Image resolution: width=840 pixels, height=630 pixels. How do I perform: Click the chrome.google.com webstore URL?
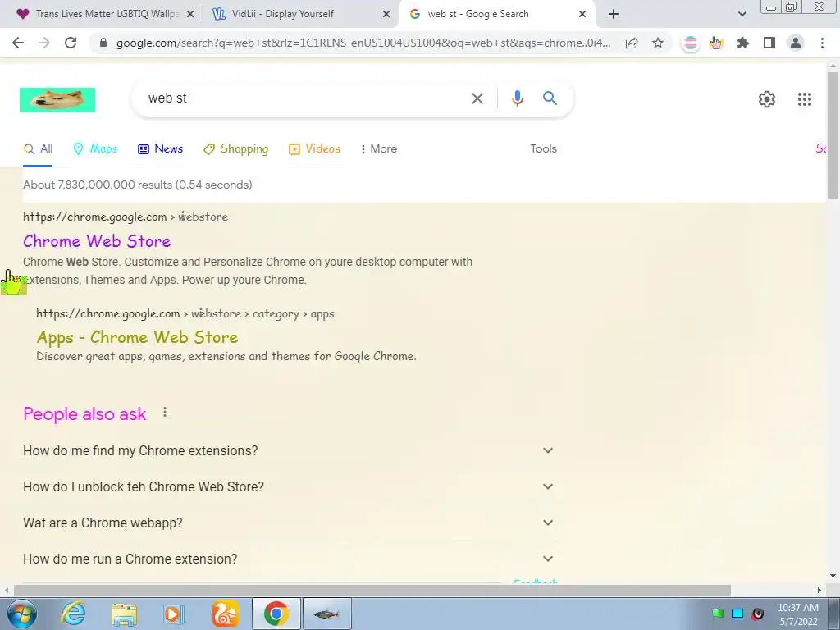click(x=126, y=217)
